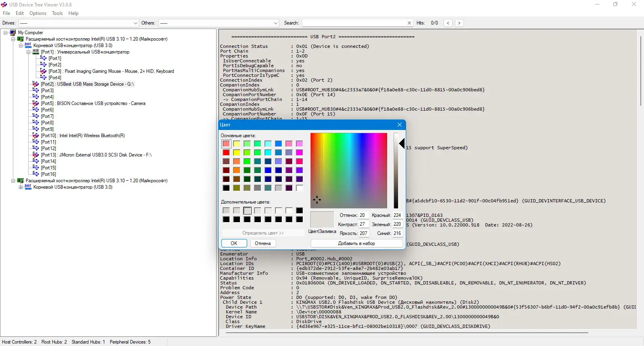Click the Pixart Gaming Mouse device icon
This screenshot has width=644, height=346.
43,71
